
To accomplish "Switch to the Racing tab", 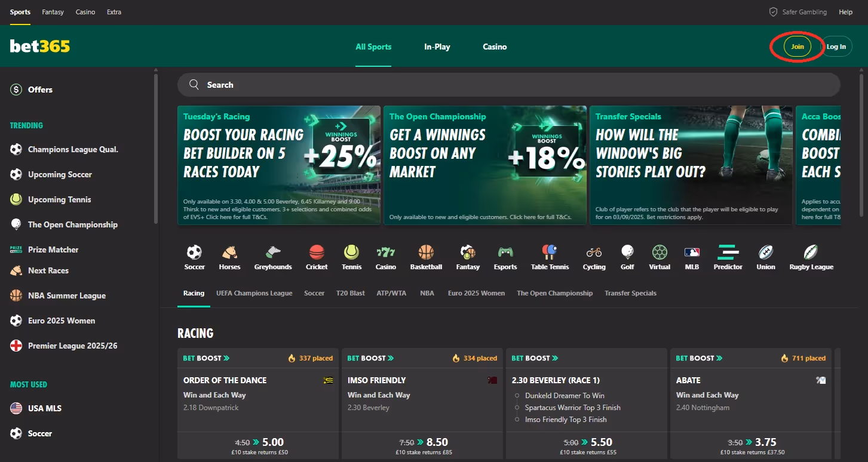I will pyautogui.click(x=194, y=293).
